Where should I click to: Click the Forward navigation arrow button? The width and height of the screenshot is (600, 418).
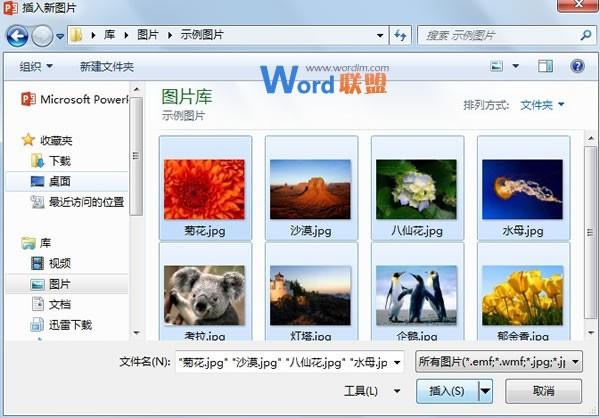(42, 36)
